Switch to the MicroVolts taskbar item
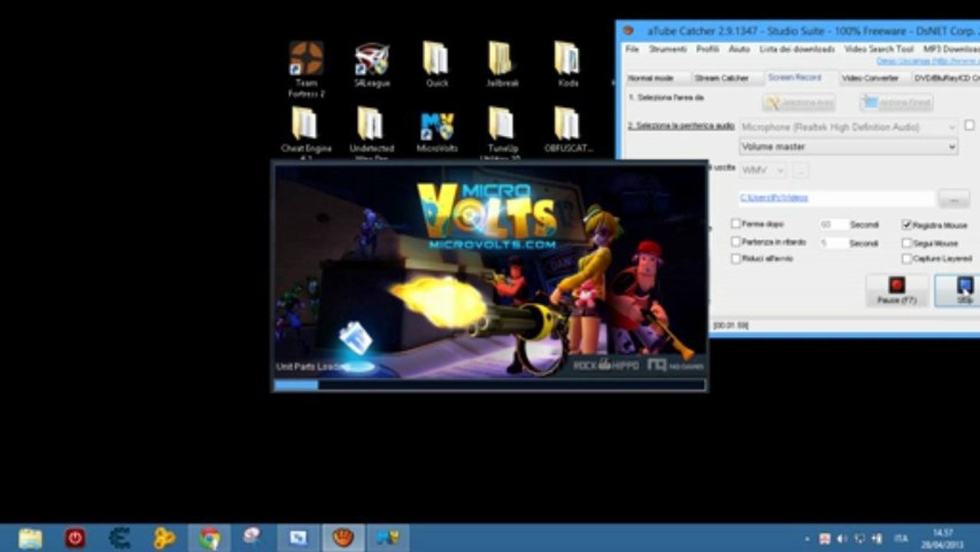The width and height of the screenshot is (980, 552). tap(388, 538)
